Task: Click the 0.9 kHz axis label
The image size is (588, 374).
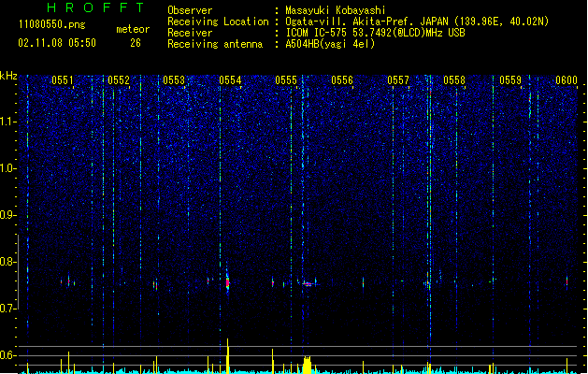Action: [8, 215]
